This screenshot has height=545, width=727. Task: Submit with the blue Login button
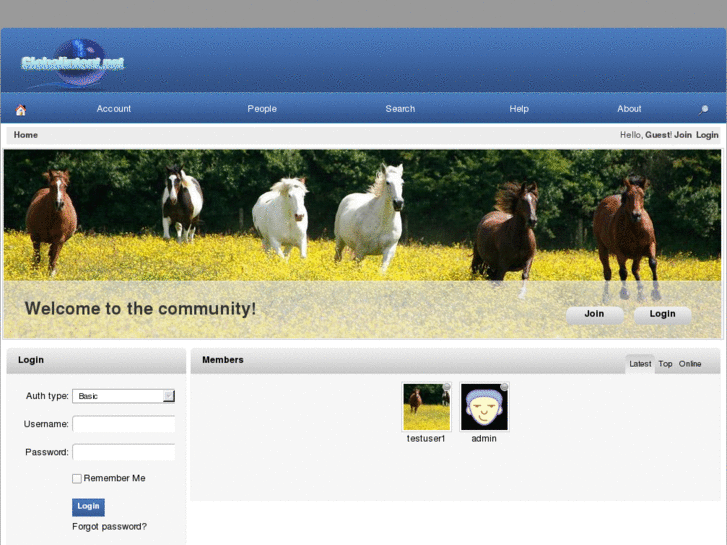88,507
